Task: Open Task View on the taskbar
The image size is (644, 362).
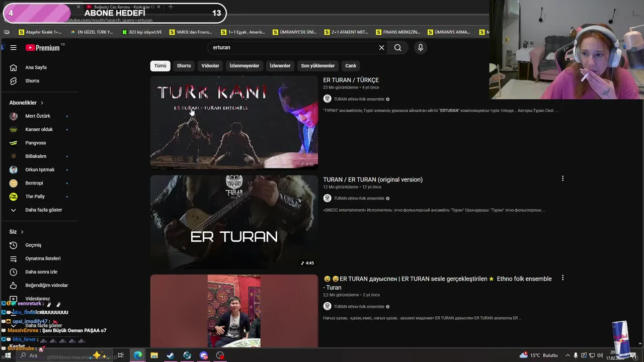Action: (x=121, y=355)
